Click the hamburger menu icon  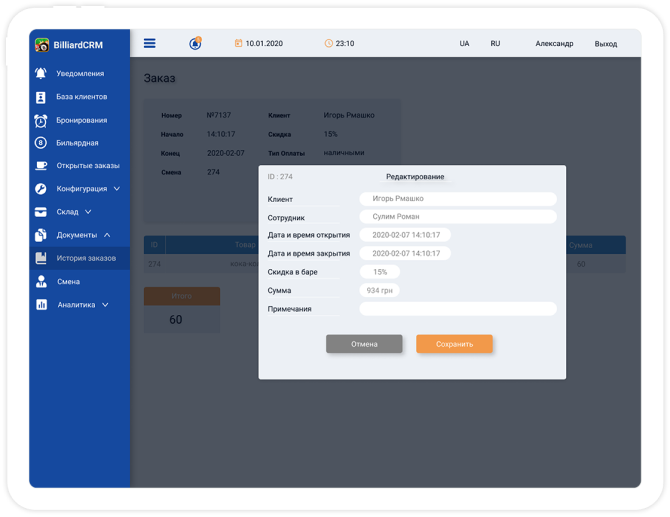coord(150,43)
